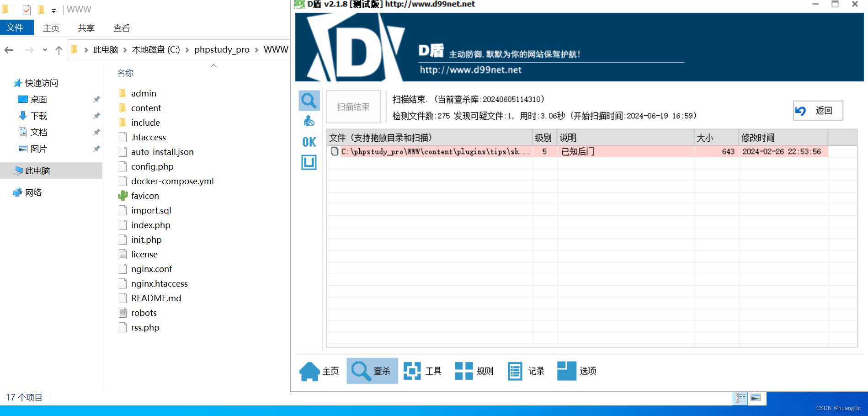Viewport: 868px width, 416px height.
Task: Click the 名称 column header
Action: (x=125, y=73)
